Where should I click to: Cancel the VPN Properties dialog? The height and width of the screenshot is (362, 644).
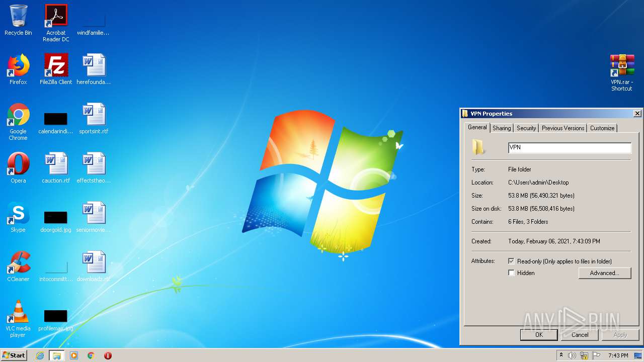click(x=580, y=335)
